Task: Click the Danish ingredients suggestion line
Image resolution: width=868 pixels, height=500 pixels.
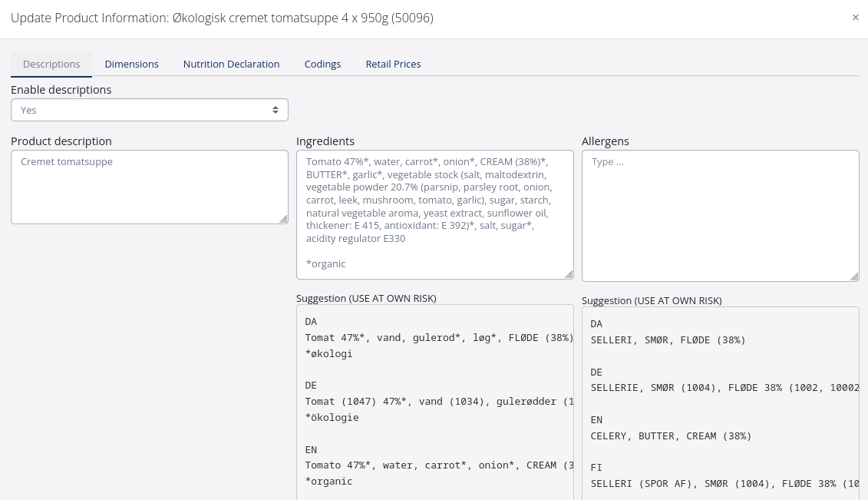Action: tap(439, 338)
